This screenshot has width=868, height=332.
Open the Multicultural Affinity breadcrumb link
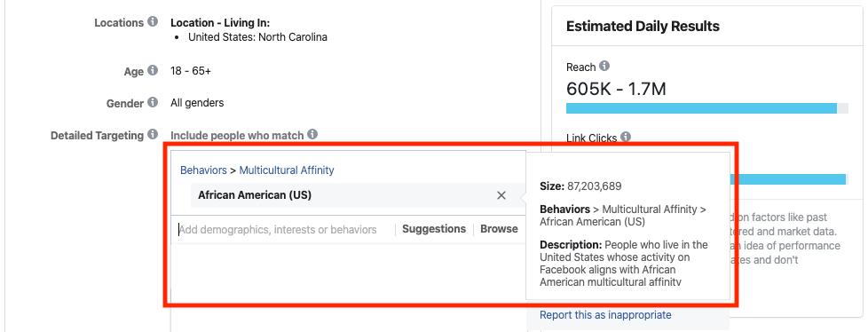click(287, 170)
